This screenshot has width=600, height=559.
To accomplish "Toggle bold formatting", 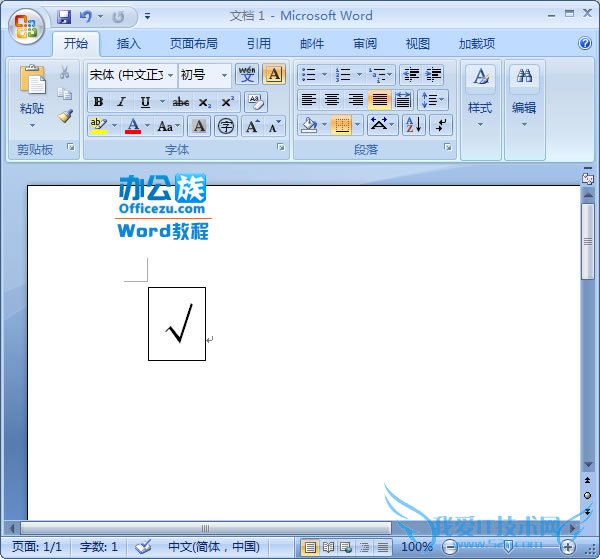I will point(98,102).
